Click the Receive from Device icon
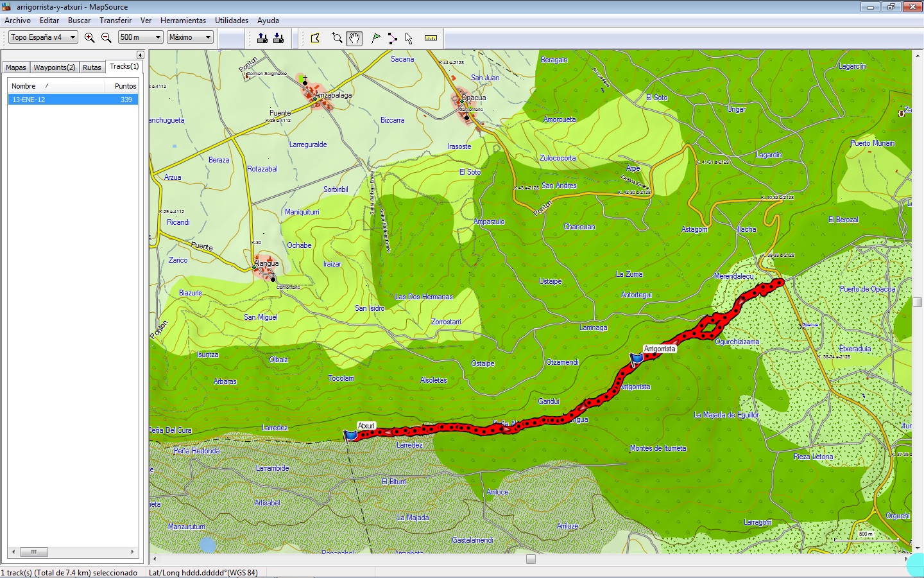 click(278, 38)
